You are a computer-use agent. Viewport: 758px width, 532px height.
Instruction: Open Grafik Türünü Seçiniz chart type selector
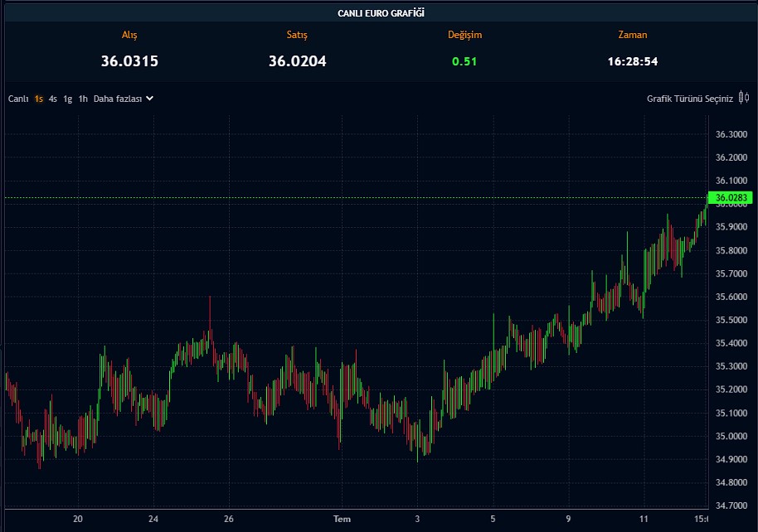[x=690, y=99]
